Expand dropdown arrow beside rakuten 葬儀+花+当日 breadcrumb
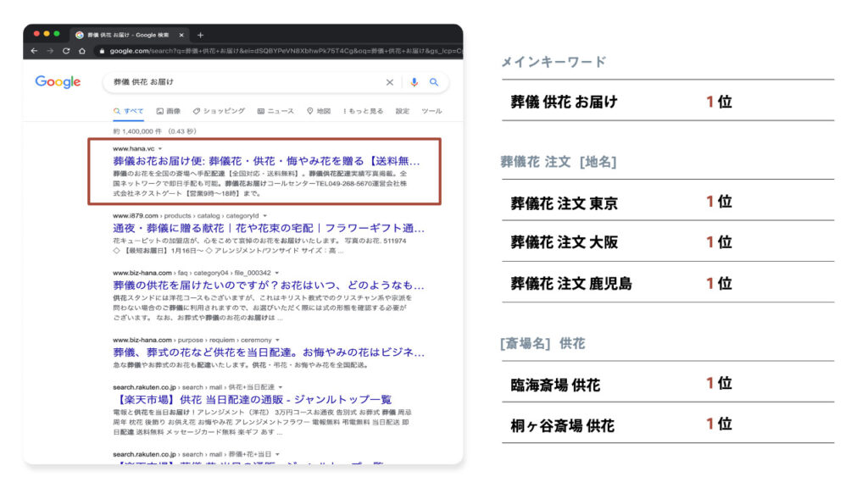Image resolution: width=868 pixels, height=488 pixels. tap(277, 454)
